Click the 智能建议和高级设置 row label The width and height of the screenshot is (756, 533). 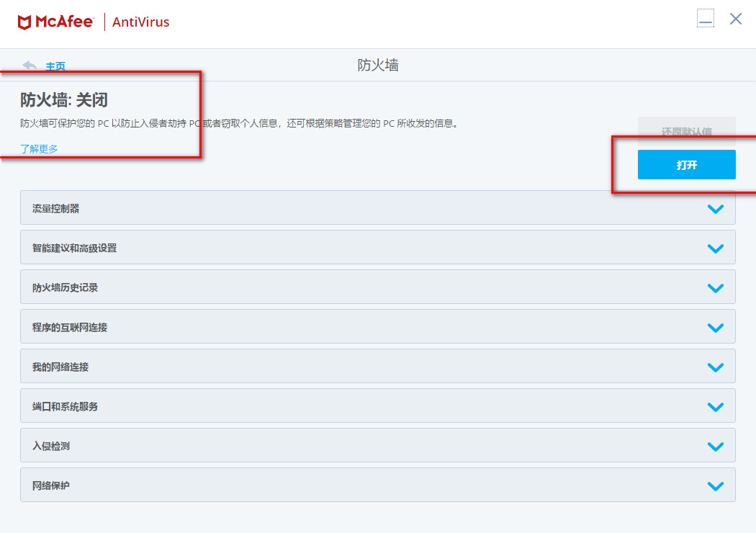click(x=75, y=248)
